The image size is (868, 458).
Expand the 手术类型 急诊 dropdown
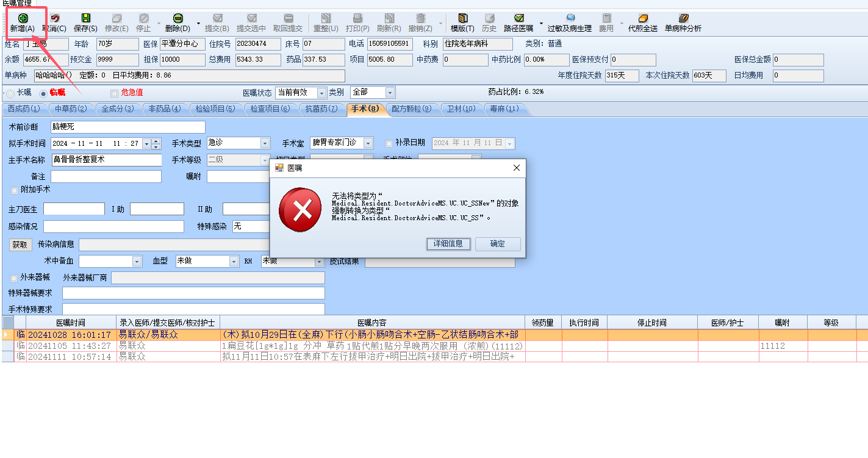pyautogui.click(x=265, y=143)
